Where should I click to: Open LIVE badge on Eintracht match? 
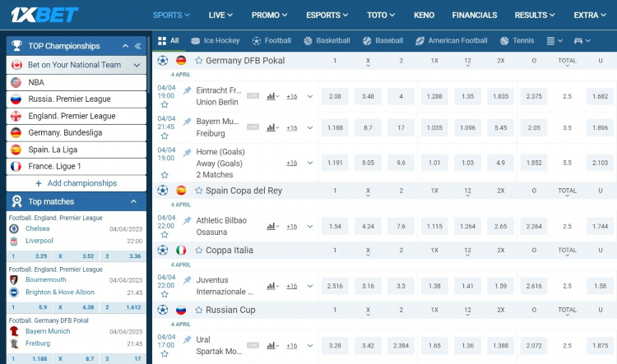253,96
